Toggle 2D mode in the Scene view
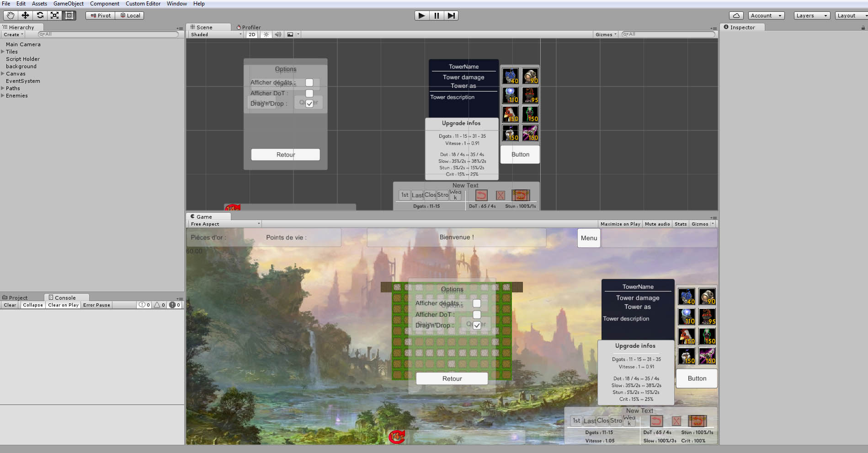The image size is (868, 453). coord(251,34)
